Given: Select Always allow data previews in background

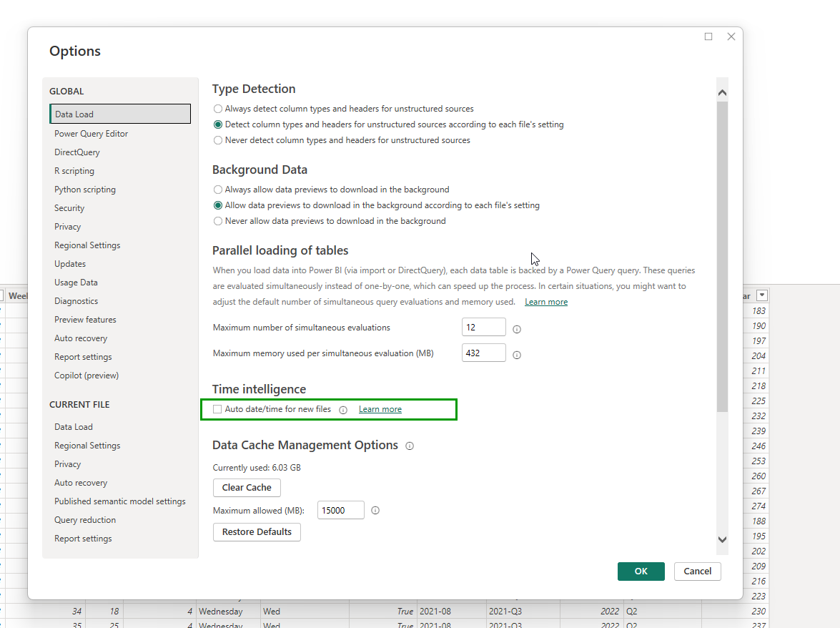Looking at the screenshot, I should [x=217, y=190].
